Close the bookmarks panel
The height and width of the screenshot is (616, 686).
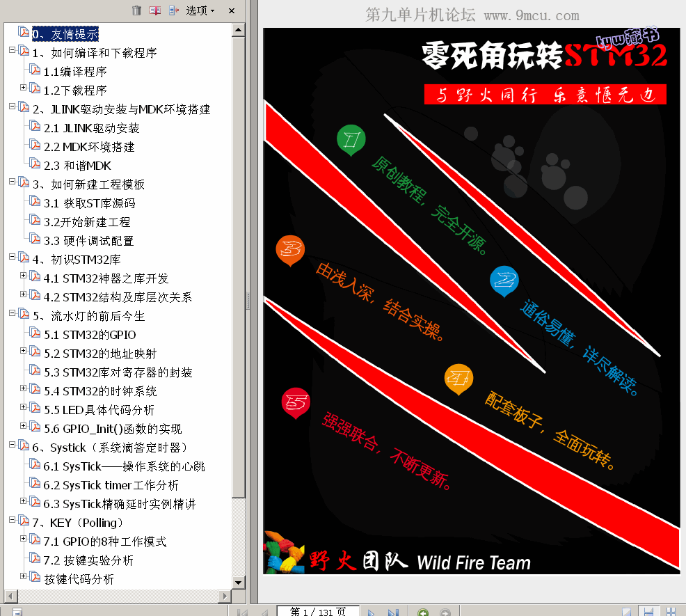[x=232, y=10]
